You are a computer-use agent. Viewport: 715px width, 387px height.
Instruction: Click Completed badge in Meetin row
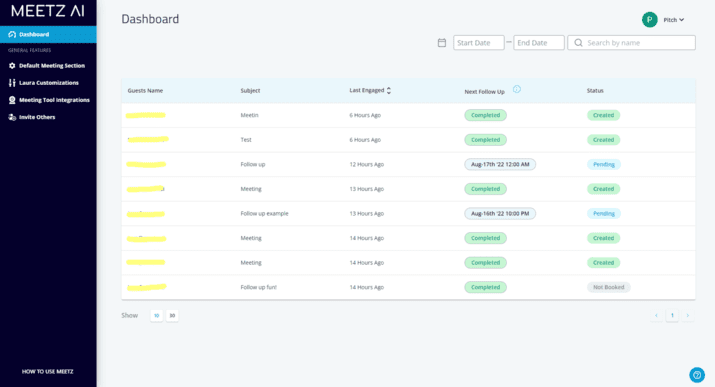point(486,115)
